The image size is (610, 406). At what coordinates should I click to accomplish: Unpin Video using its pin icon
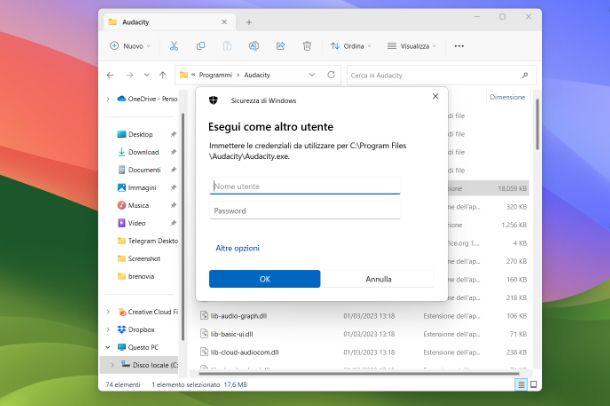(174, 223)
